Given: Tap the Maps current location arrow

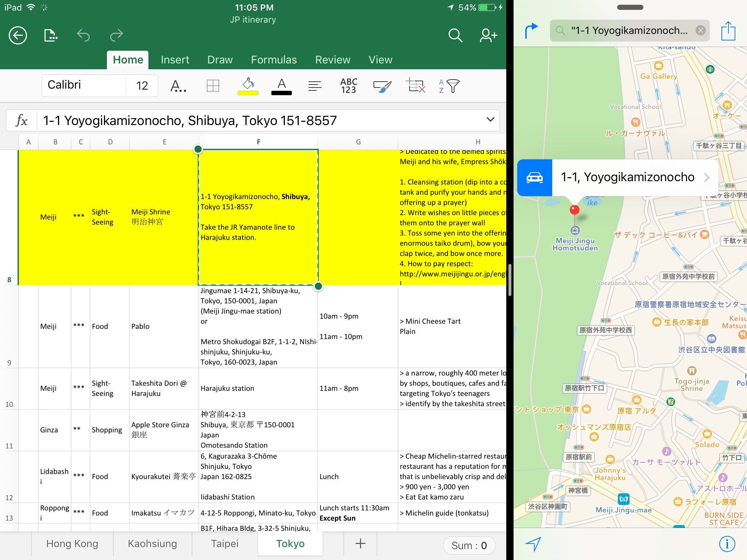Looking at the screenshot, I should (x=533, y=544).
